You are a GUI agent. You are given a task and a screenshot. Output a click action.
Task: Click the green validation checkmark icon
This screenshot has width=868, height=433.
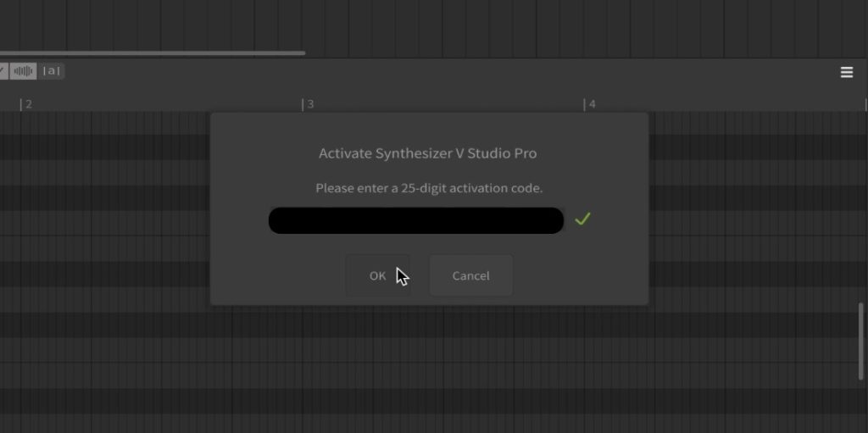click(x=582, y=219)
